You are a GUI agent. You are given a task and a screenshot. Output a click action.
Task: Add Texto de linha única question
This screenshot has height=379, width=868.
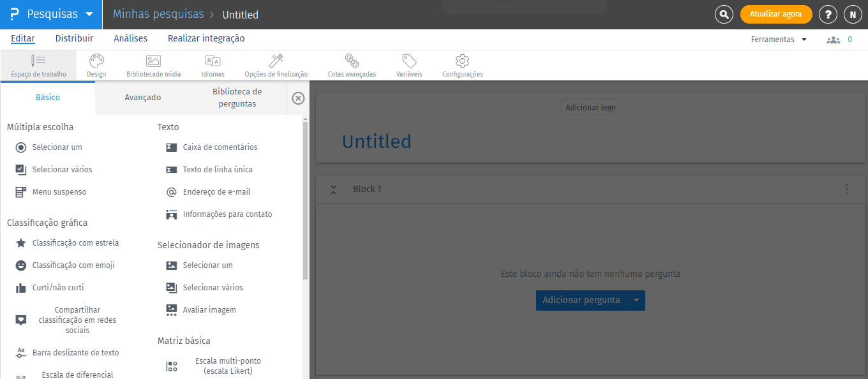click(209, 170)
